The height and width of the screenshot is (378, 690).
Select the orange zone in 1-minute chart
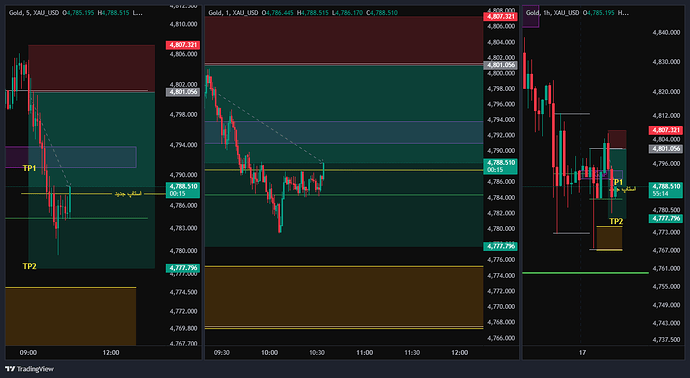pos(344,297)
